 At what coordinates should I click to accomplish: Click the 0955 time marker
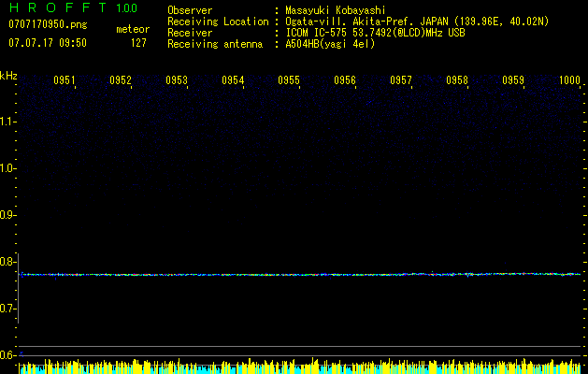click(x=289, y=80)
